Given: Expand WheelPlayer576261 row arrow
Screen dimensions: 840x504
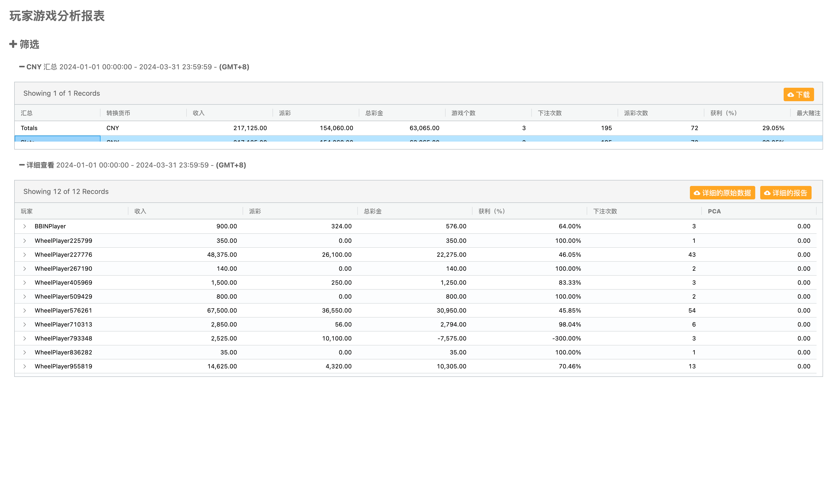Looking at the screenshot, I should 24,310.
